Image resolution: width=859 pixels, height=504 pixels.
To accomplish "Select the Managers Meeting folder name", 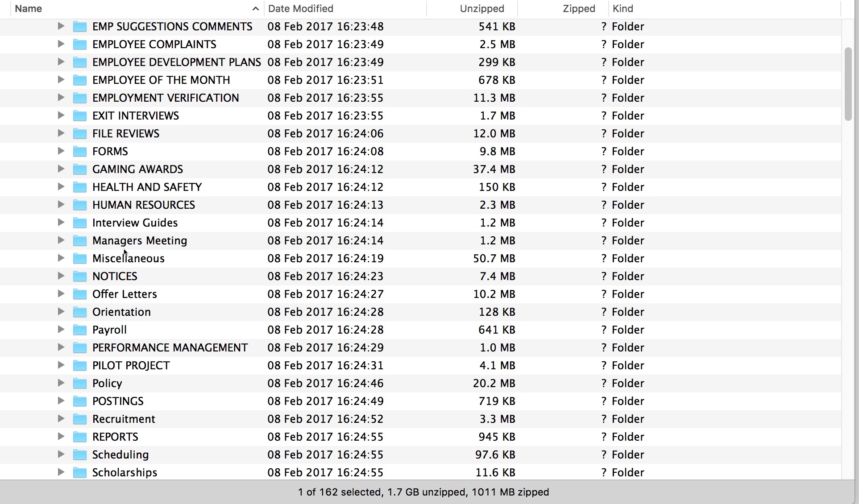I will [140, 240].
